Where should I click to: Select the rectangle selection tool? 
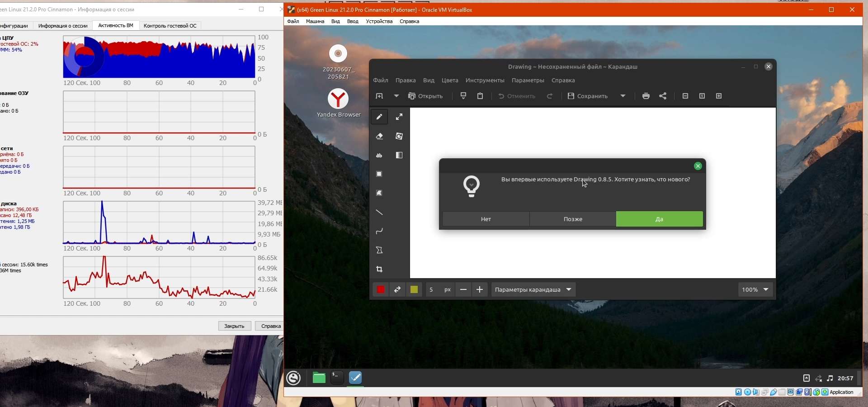[x=380, y=175]
